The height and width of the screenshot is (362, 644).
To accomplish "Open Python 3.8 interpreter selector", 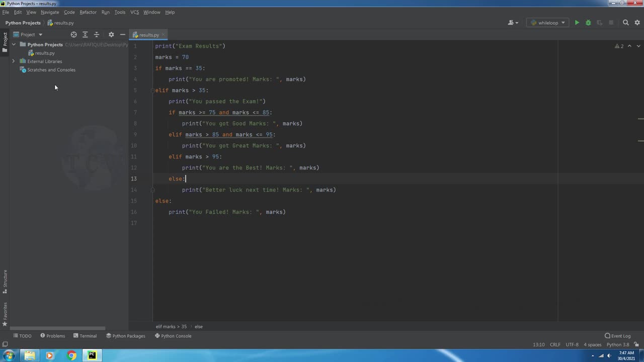I will 618,345.
